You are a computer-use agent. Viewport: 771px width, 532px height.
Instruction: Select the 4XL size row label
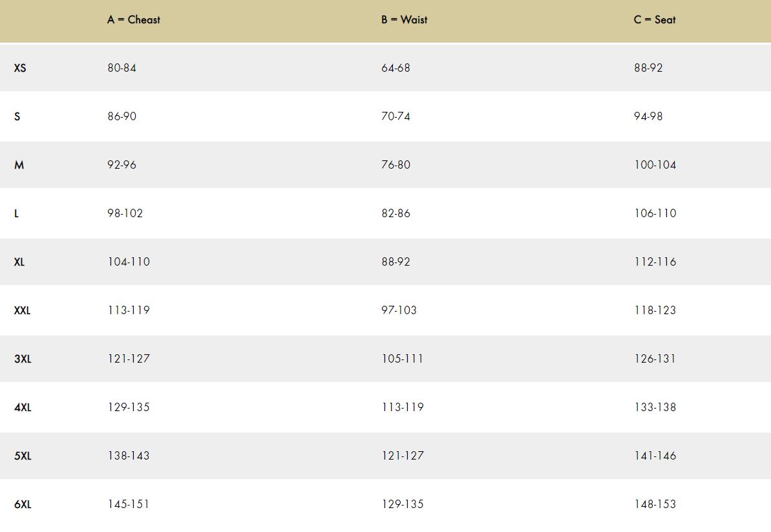tap(23, 407)
